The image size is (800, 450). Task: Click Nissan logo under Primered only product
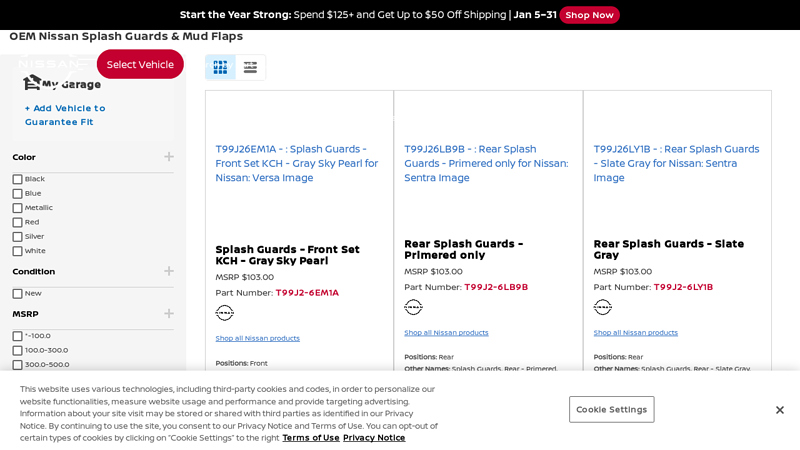pos(413,307)
